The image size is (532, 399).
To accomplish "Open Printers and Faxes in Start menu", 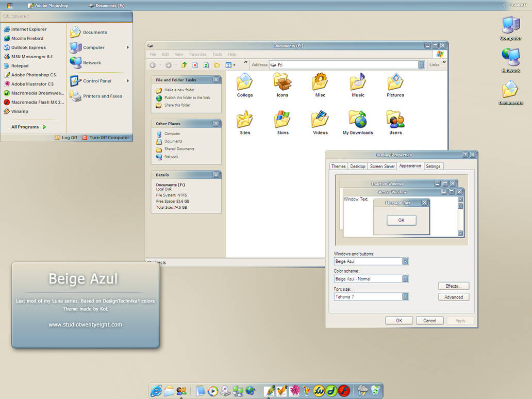I will tap(96, 96).
